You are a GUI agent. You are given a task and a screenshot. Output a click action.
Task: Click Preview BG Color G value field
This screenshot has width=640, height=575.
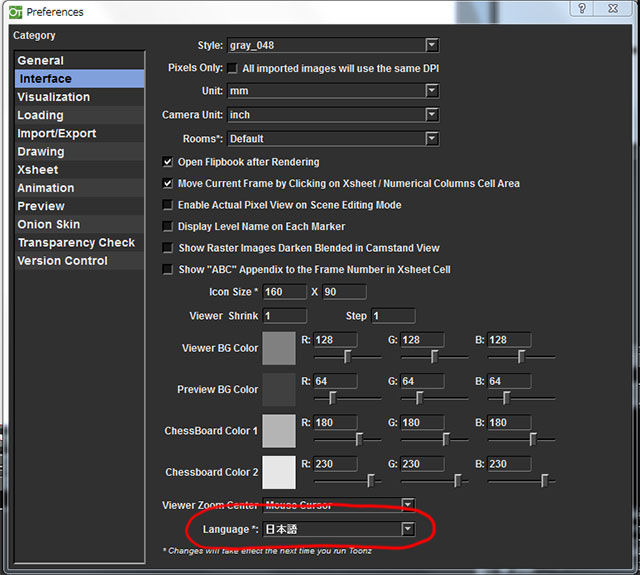pyautogui.click(x=422, y=381)
